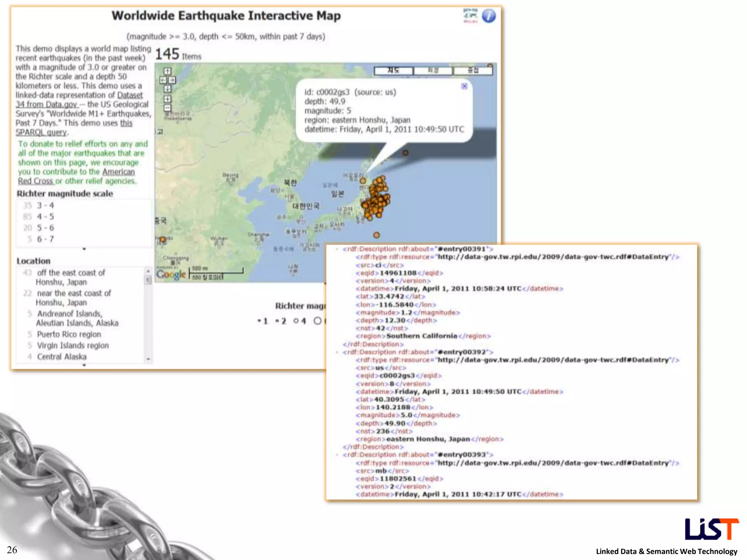Image resolution: width=747 pixels, height=560 pixels.
Task: Zoom in the map with plus control
Action: [x=167, y=99]
